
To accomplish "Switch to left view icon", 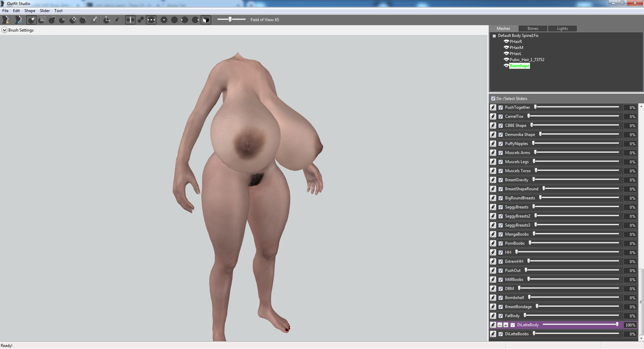I will tap(185, 20).
